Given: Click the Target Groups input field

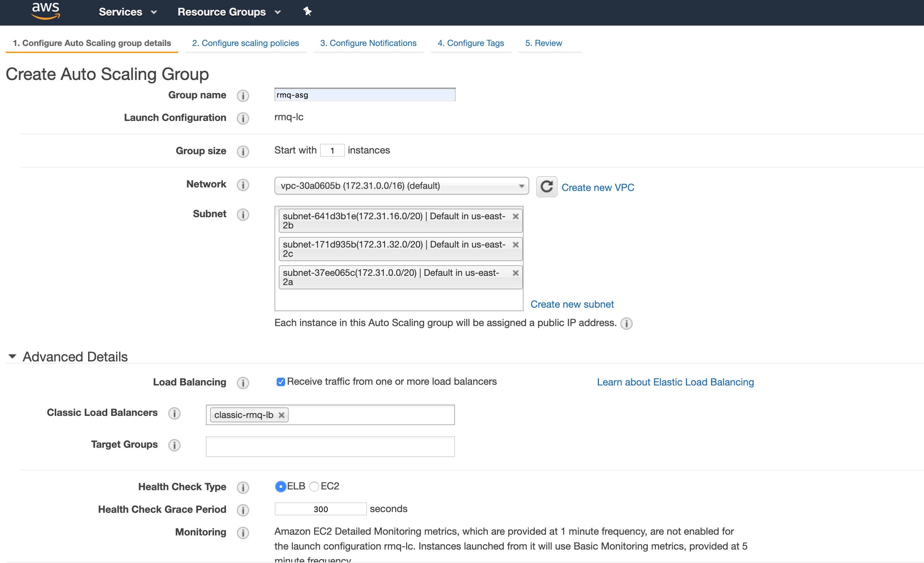Looking at the screenshot, I should point(330,446).
